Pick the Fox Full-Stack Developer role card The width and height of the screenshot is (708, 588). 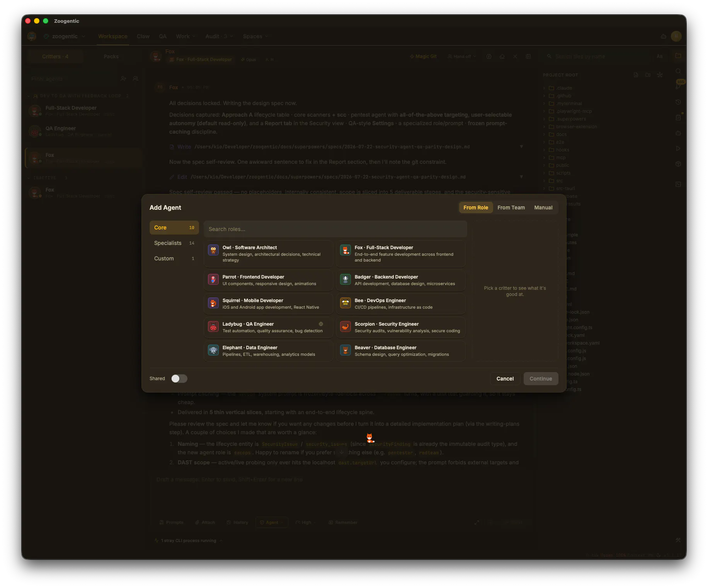pos(400,253)
